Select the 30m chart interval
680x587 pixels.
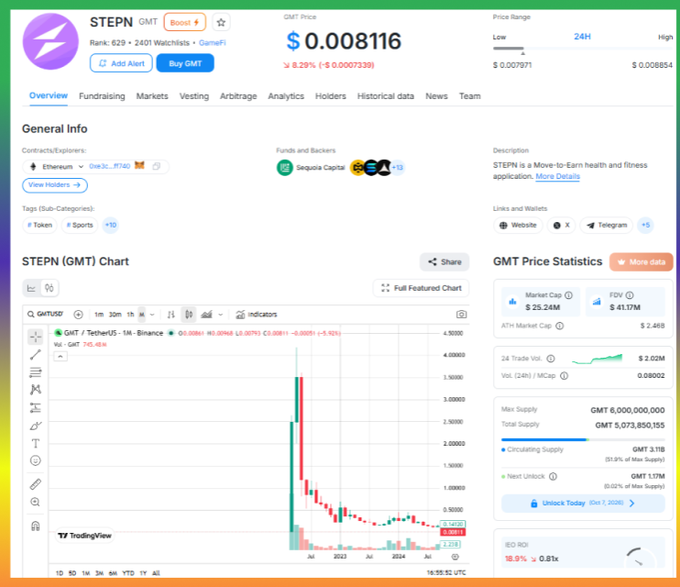click(115, 314)
